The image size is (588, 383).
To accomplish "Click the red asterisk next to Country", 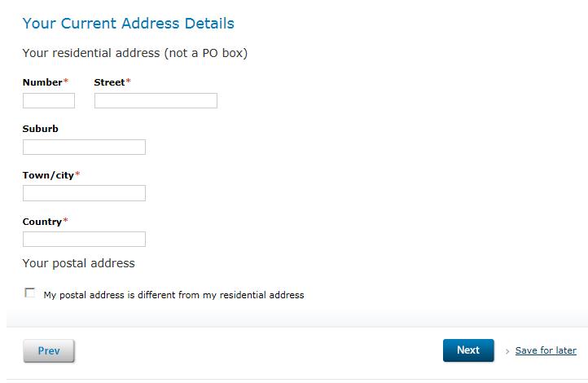I will click(x=66, y=221).
